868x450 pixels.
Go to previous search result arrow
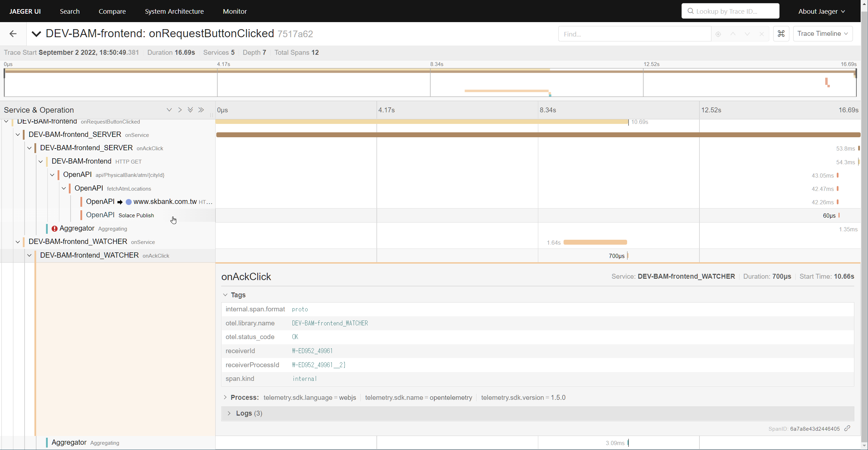coord(733,34)
